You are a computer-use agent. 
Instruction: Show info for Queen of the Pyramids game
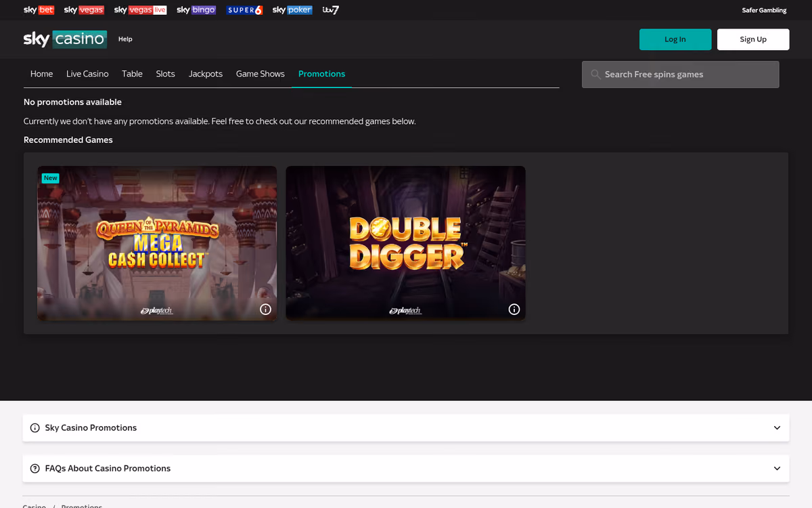click(x=265, y=310)
